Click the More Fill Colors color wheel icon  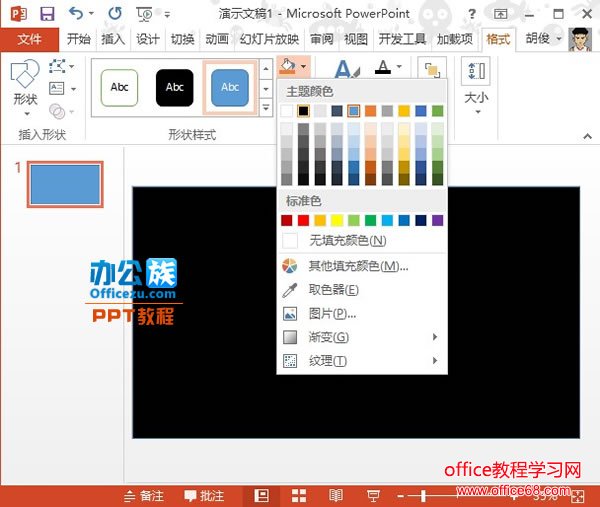click(x=290, y=266)
